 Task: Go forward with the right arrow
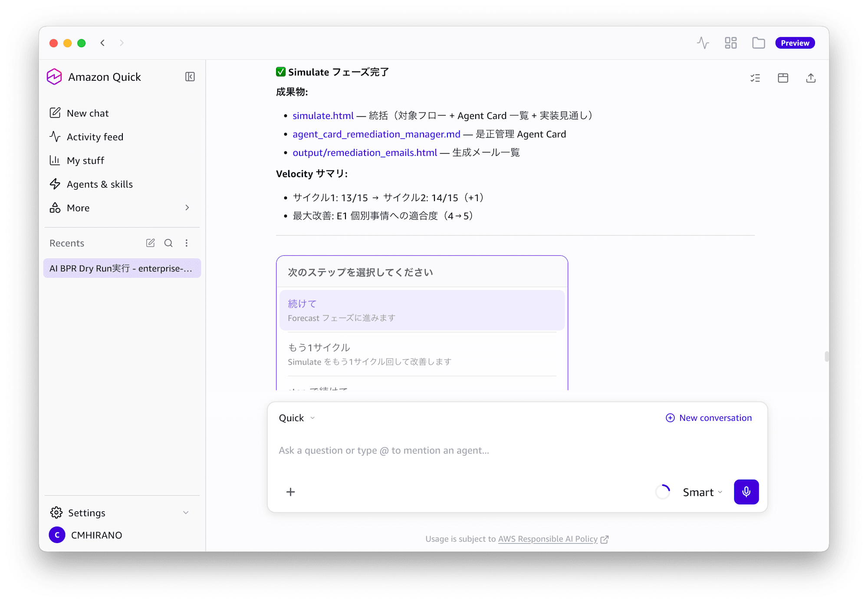[122, 43]
